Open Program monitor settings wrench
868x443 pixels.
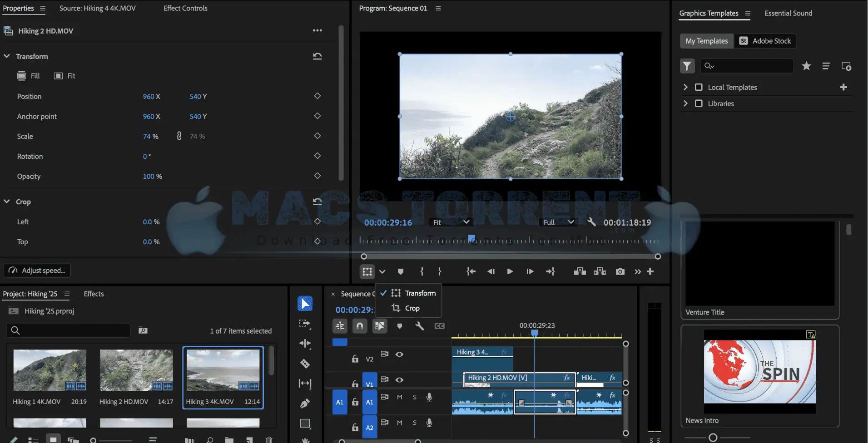pos(591,222)
